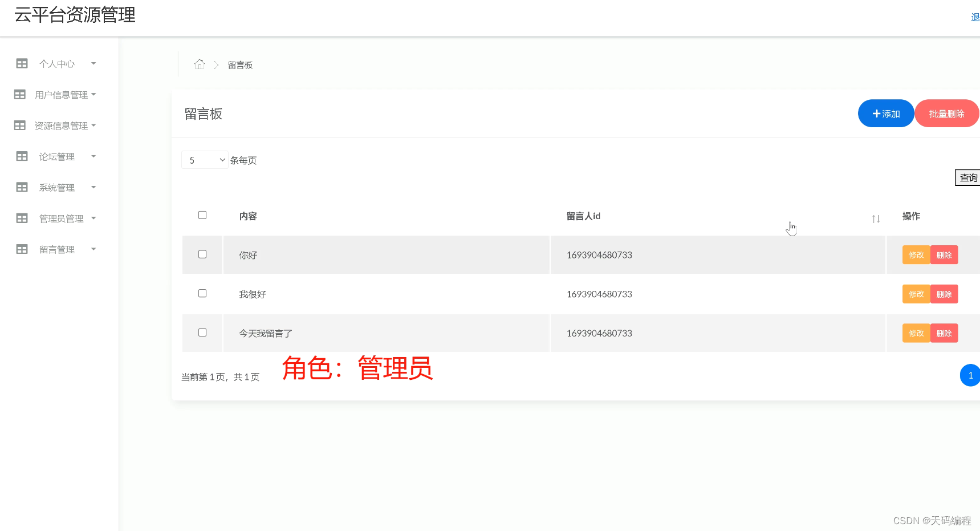Click the 云平台资源管理 site title
The image size is (980, 531).
(75, 15)
